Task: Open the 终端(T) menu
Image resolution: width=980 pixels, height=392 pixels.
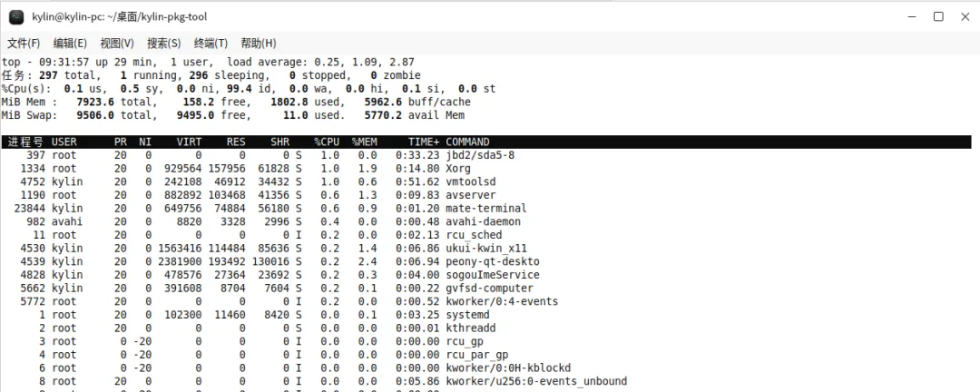Action: (x=211, y=44)
